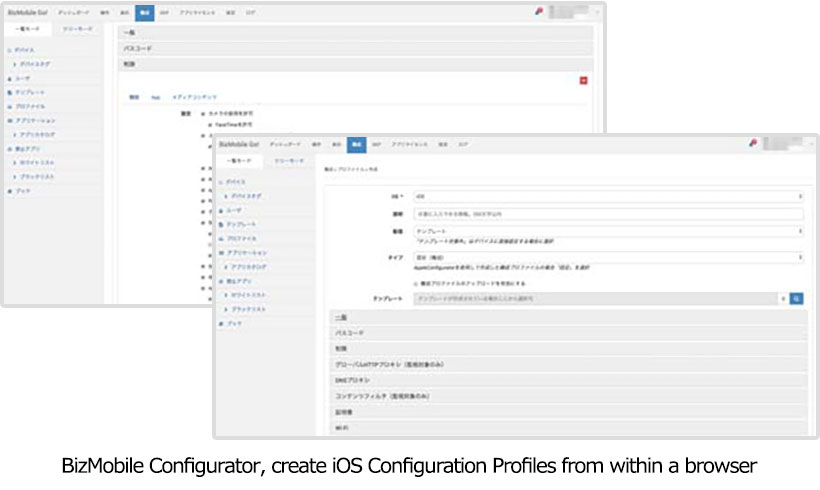Expand the パスコード section in the back window
820x490 pixels.
(356, 48)
